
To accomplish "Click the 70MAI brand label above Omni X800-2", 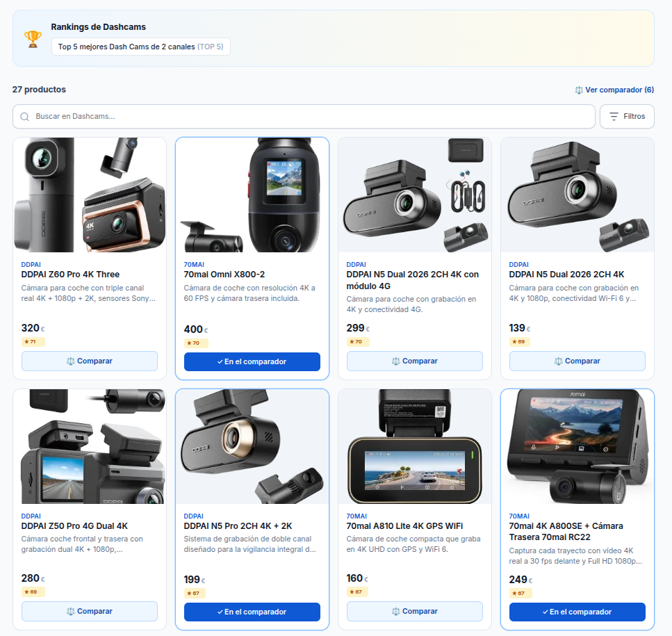I will coord(194,265).
